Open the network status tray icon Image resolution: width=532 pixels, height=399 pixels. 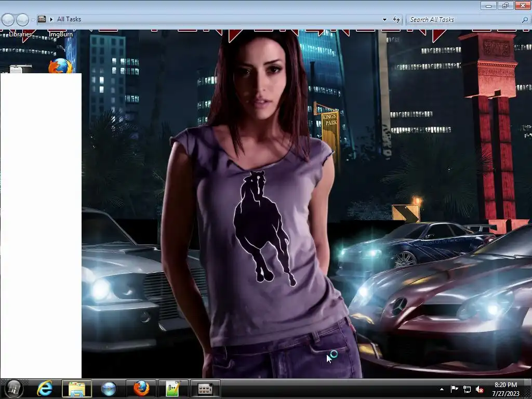[x=467, y=390]
